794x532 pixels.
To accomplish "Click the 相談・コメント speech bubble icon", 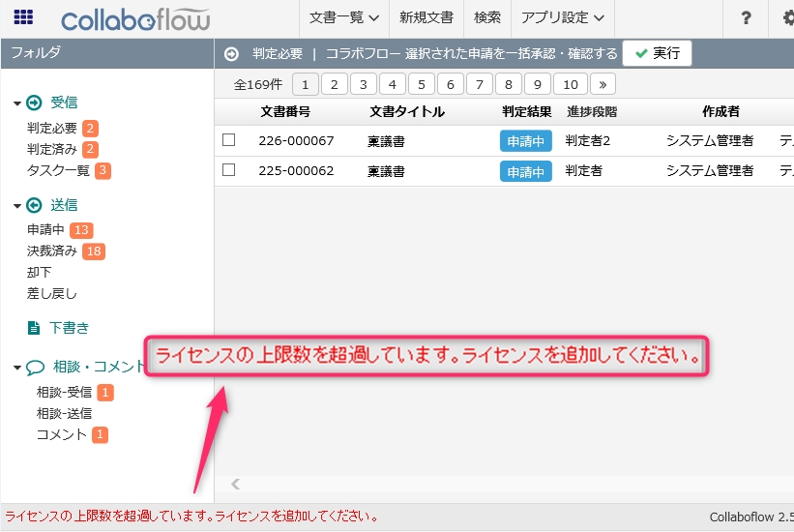I will tap(35, 367).
